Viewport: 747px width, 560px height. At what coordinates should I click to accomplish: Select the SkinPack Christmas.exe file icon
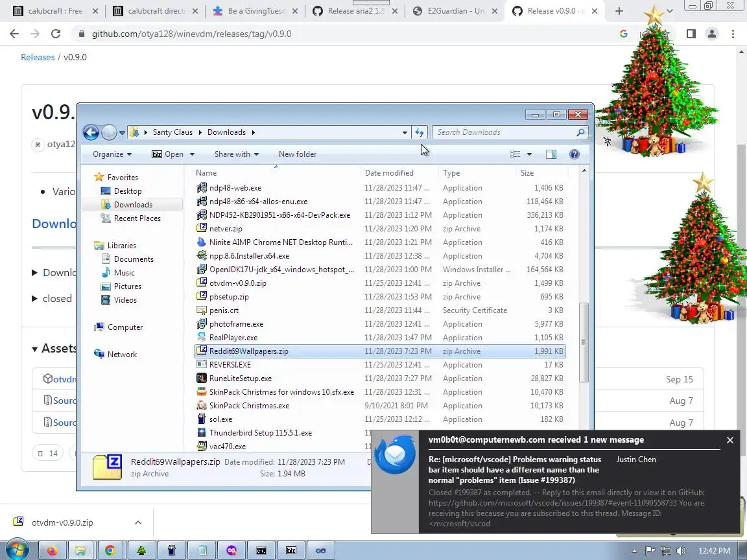tap(202, 406)
